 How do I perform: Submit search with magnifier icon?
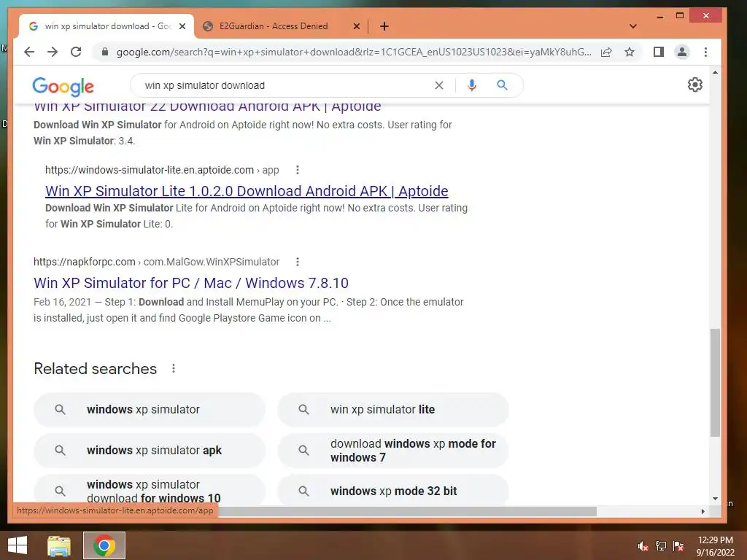pyautogui.click(x=502, y=85)
